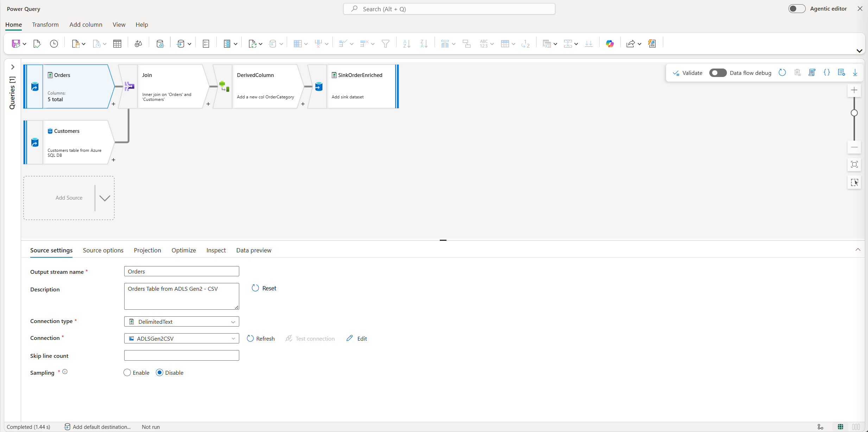Open the data source settings cylinder icon

point(160,44)
